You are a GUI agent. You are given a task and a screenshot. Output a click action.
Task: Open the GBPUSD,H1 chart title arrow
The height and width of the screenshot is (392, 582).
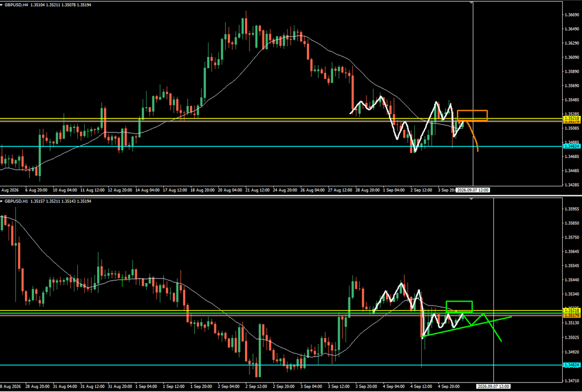click(2, 201)
